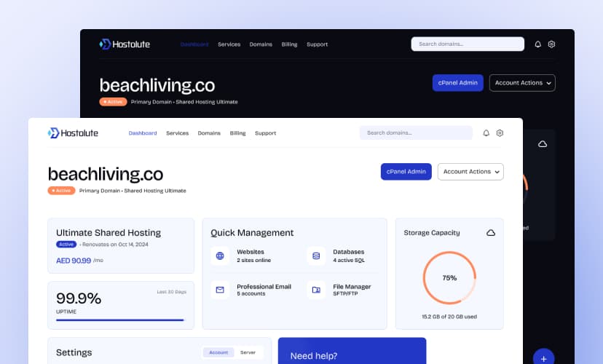Click the Need help? banner
Image resolution: width=603 pixels, height=364 pixels.
click(x=352, y=351)
